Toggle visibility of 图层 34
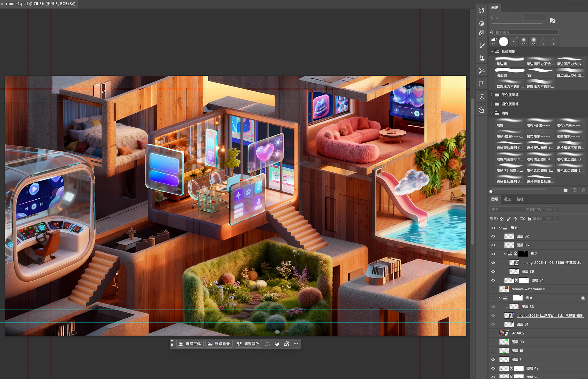588x379 pixels. pos(493,280)
